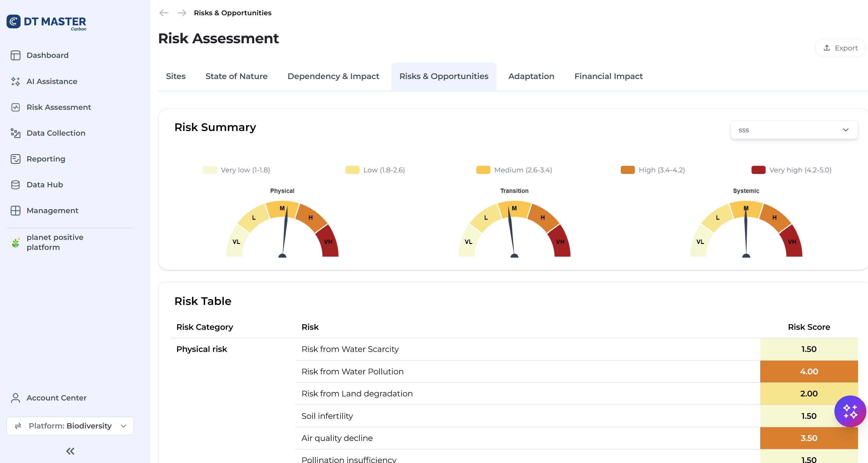Click the Data Hub database icon
This screenshot has height=463, width=868.
(x=16, y=185)
